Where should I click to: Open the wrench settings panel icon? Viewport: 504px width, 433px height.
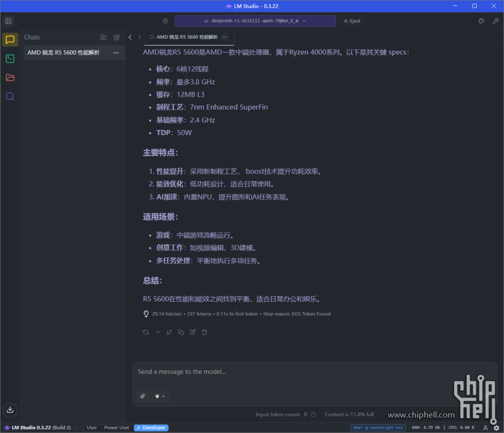pos(495,21)
